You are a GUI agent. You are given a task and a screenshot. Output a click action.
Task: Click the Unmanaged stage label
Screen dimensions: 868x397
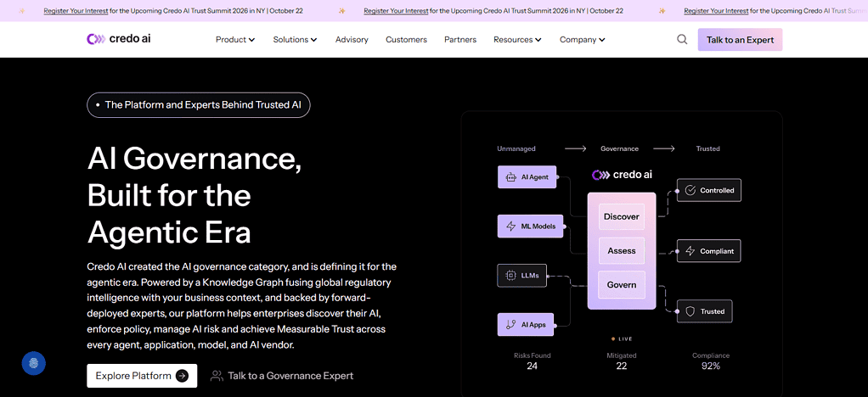[516, 148]
